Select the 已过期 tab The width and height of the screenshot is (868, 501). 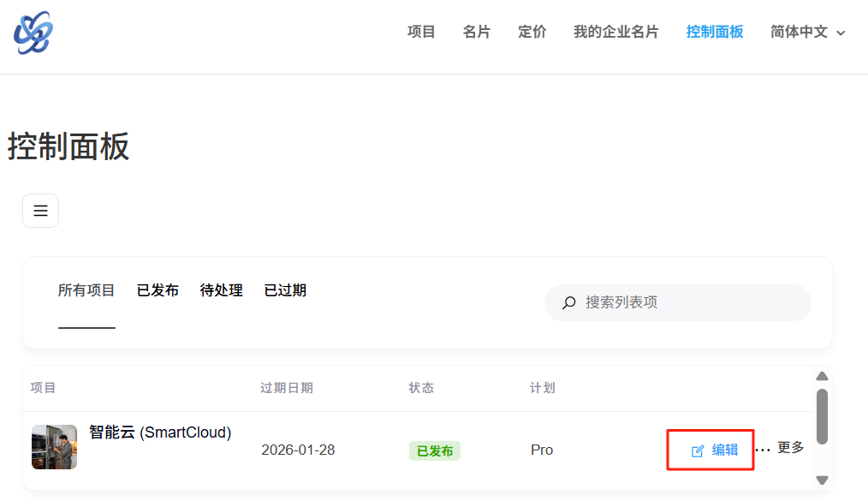pyautogui.click(x=285, y=290)
